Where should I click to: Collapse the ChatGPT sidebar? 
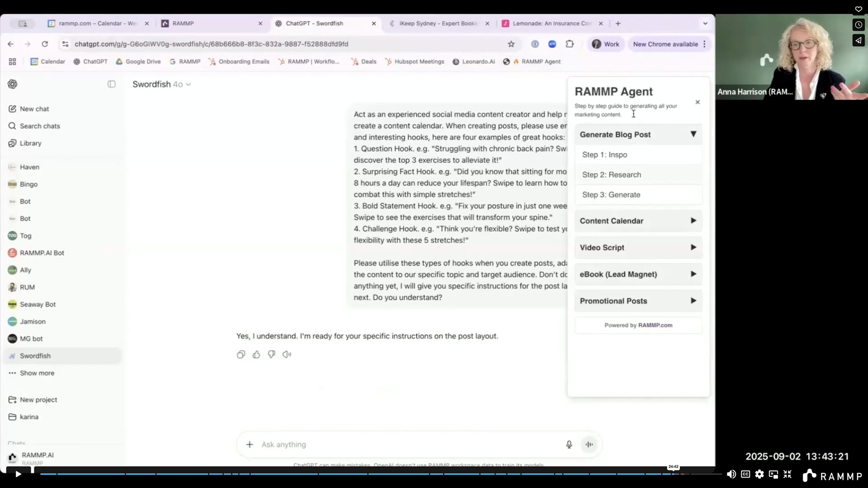coord(111,84)
